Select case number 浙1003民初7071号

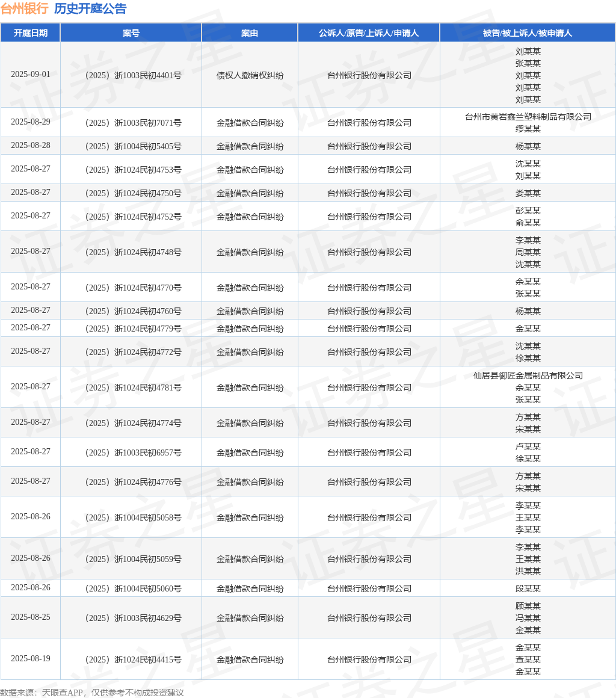133,123
